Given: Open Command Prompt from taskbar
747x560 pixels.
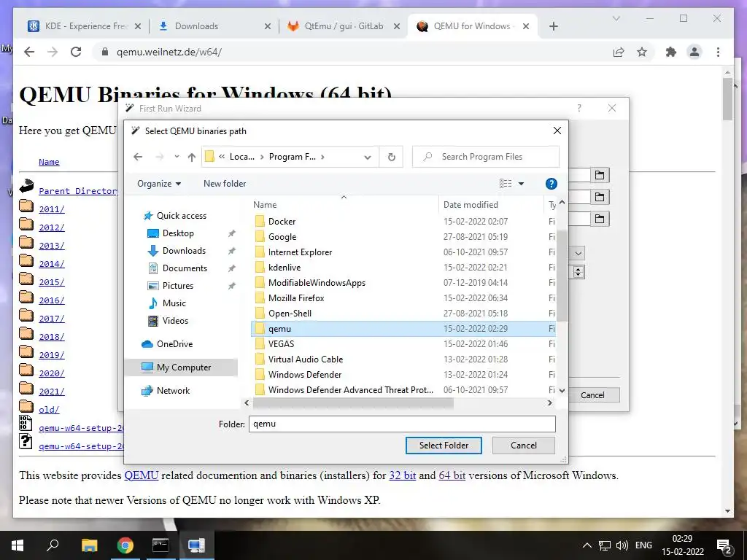Looking at the screenshot, I should click(x=160, y=545).
